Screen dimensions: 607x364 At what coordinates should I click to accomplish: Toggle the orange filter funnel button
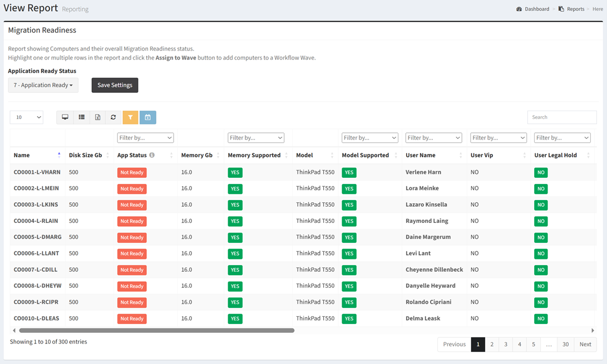pyautogui.click(x=130, y=117)
